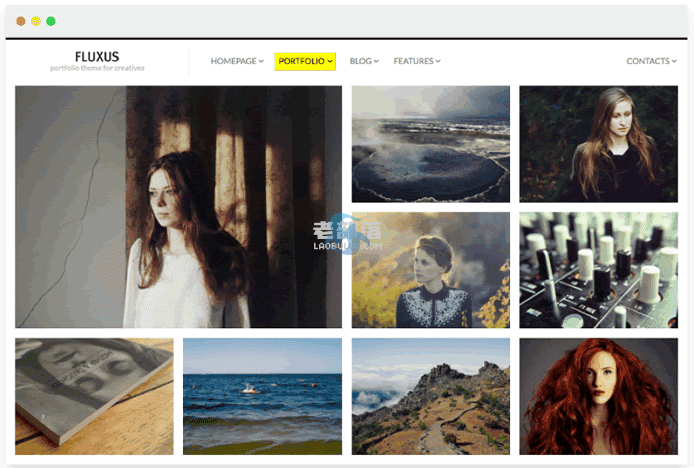Click the green window dot

coord(51,21)
